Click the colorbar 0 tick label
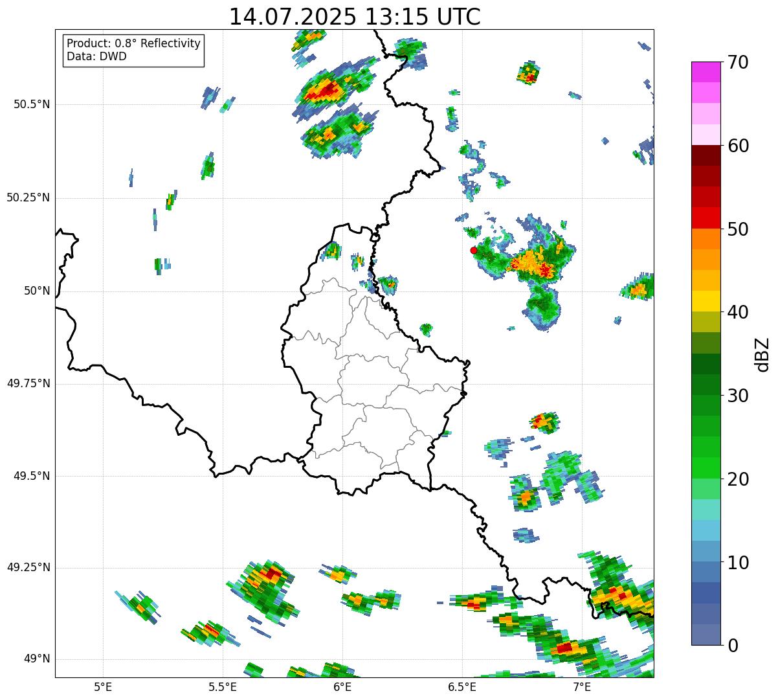778x700 pixels. (x=733, y=646)
